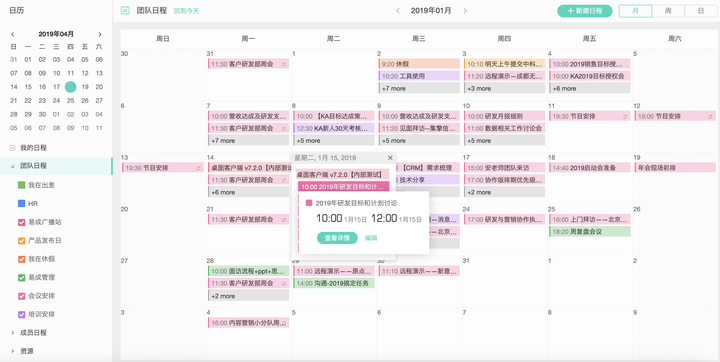Viewport: 720px width, 362px height.
Task: Toggle 我在出差 calendar checkbox
Action: click(21, 185)
